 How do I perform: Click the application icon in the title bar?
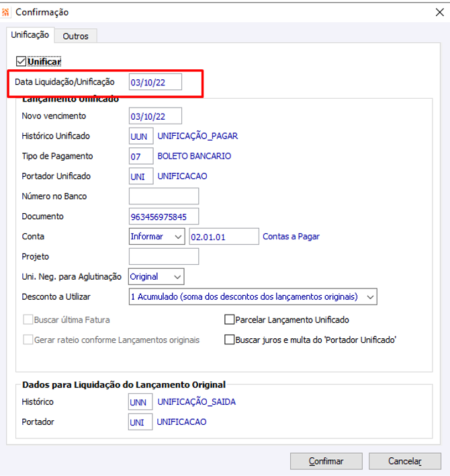[5, 12]
